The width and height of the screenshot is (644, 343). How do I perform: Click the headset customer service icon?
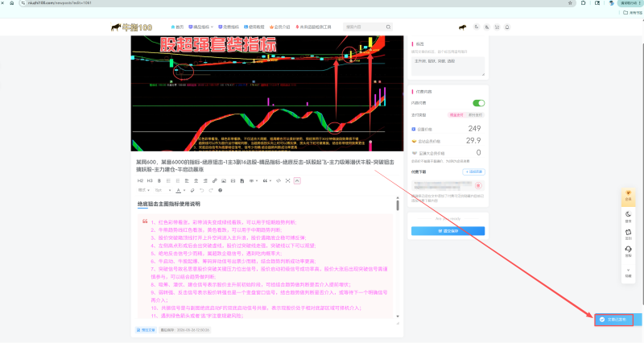pyautogui.click(x=628, y=250)
